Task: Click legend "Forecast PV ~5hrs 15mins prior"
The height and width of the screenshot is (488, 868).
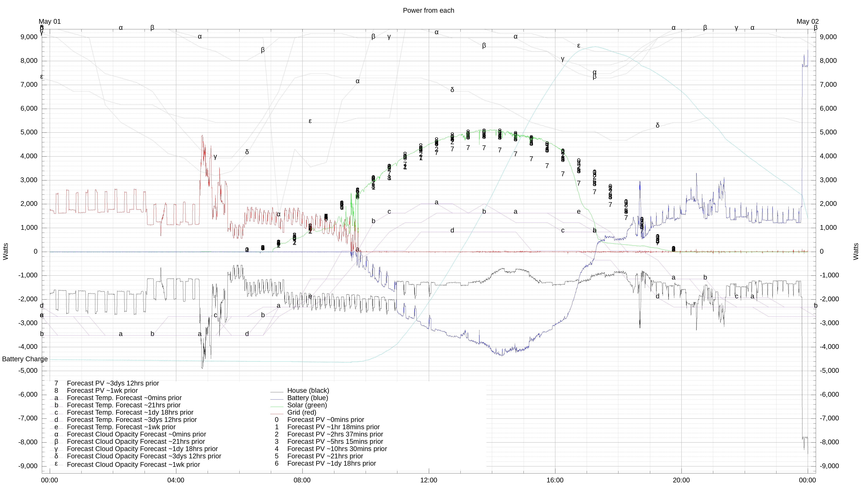Action: 335,442
